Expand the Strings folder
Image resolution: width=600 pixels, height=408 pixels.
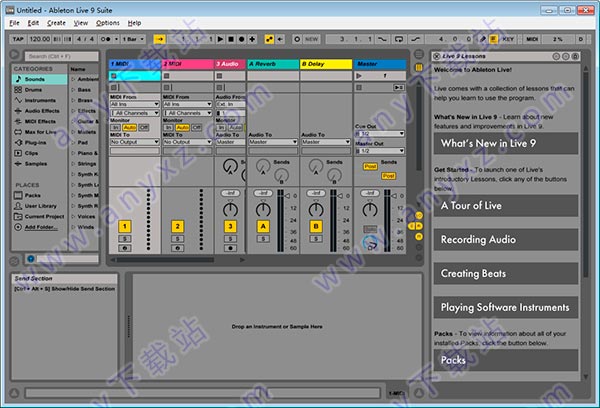click(73, 164)
